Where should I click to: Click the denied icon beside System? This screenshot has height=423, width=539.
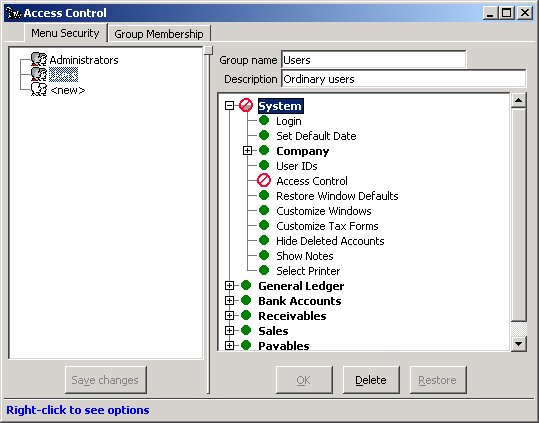pos(246,105)
